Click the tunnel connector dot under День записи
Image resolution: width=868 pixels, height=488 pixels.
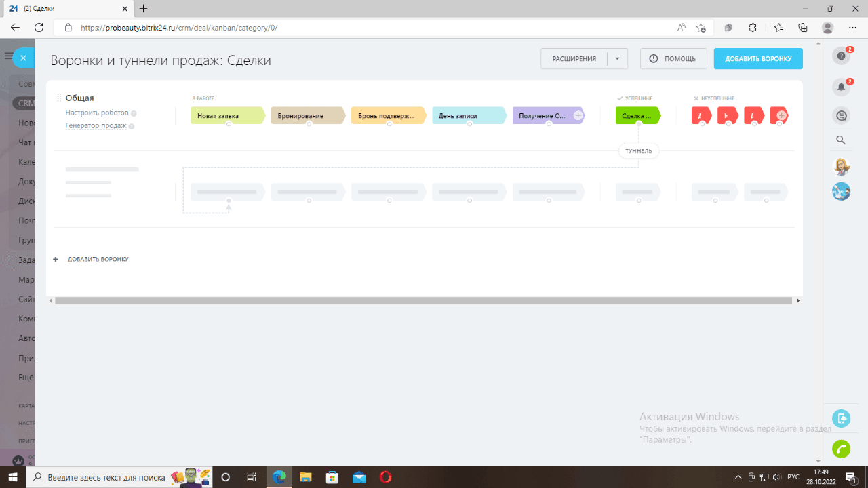pyautogui.click(x=470, y=125)
